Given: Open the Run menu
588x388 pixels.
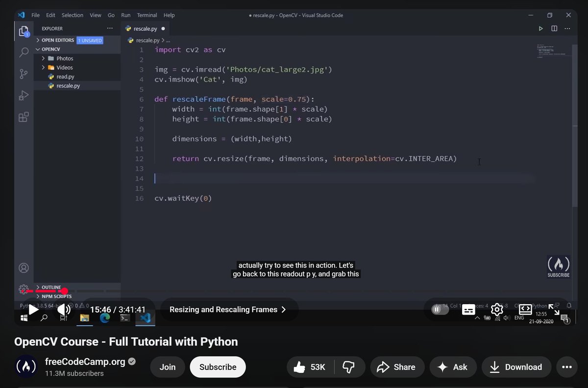Looking at the screenshot, I should [x=126, y=15].
